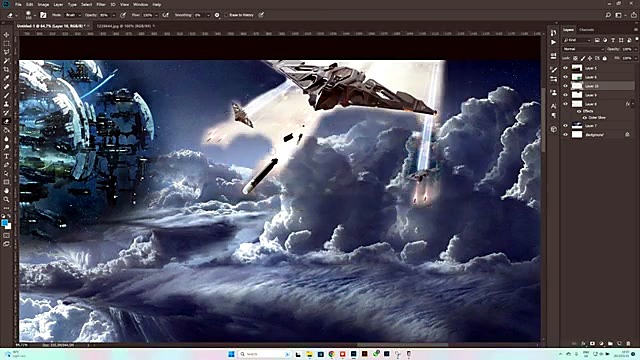This screenshot has height=360, width=640.
Task: Open the Search icon in options bar
Action: tap(608, 15)
